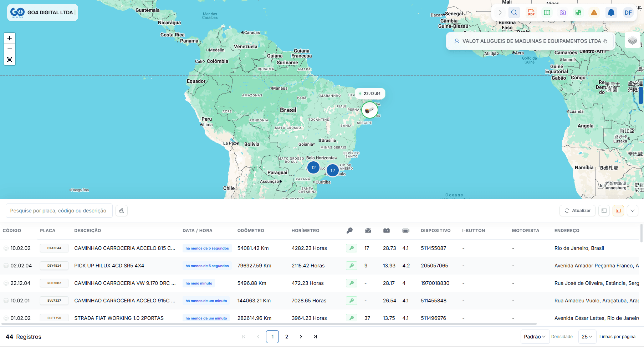Click the device battery column header icon
The height and width of the screenshot is (347, 644).
(406, 231)
